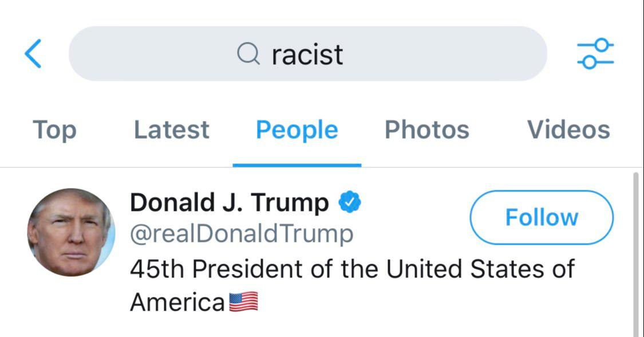Open the Videos tab

click(x=568, y=130)
